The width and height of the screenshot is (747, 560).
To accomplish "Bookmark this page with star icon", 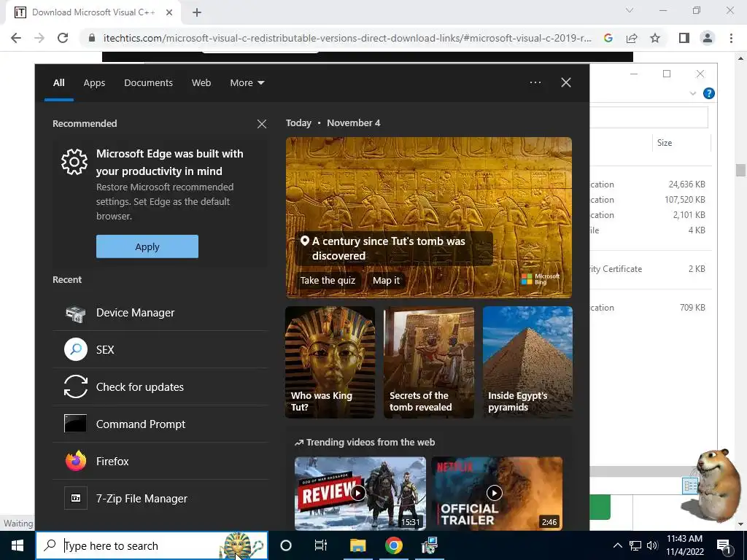I will pos(655,38).
